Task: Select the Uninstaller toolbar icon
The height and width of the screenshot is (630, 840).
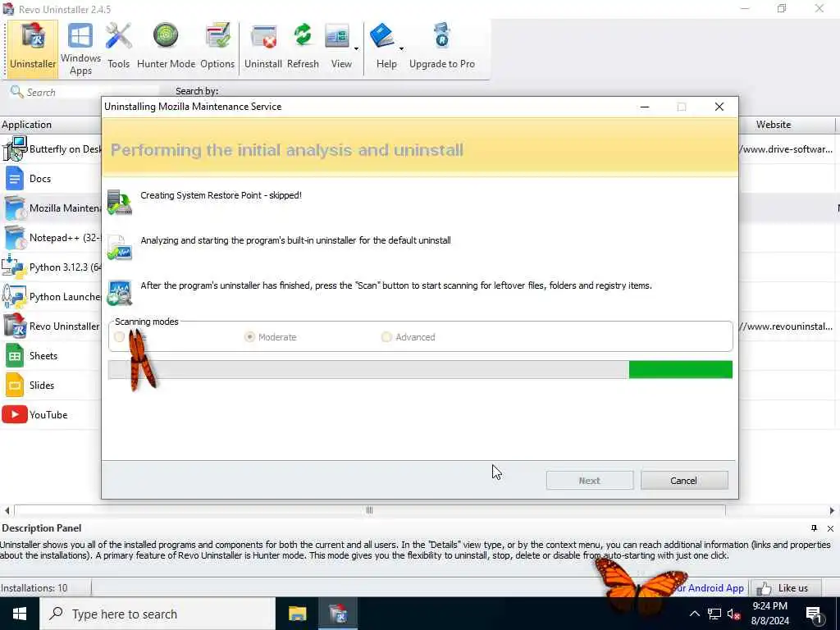Action: [33, 48]
